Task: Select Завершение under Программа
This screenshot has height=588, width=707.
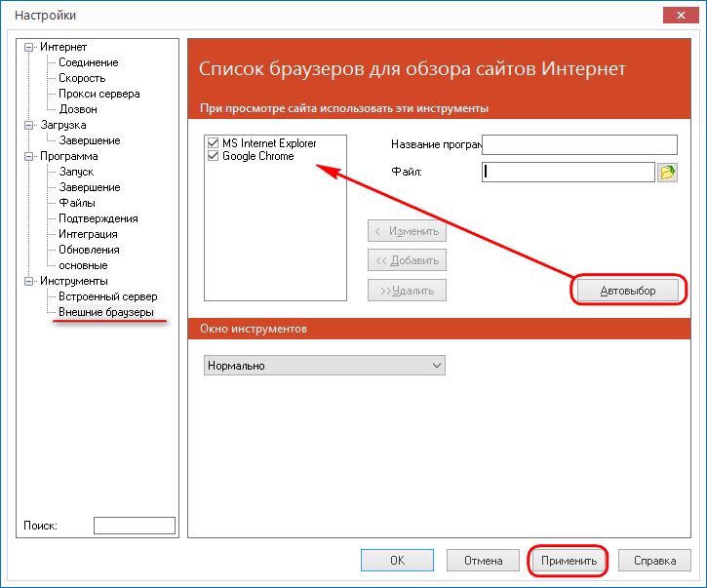Action: 90,187
